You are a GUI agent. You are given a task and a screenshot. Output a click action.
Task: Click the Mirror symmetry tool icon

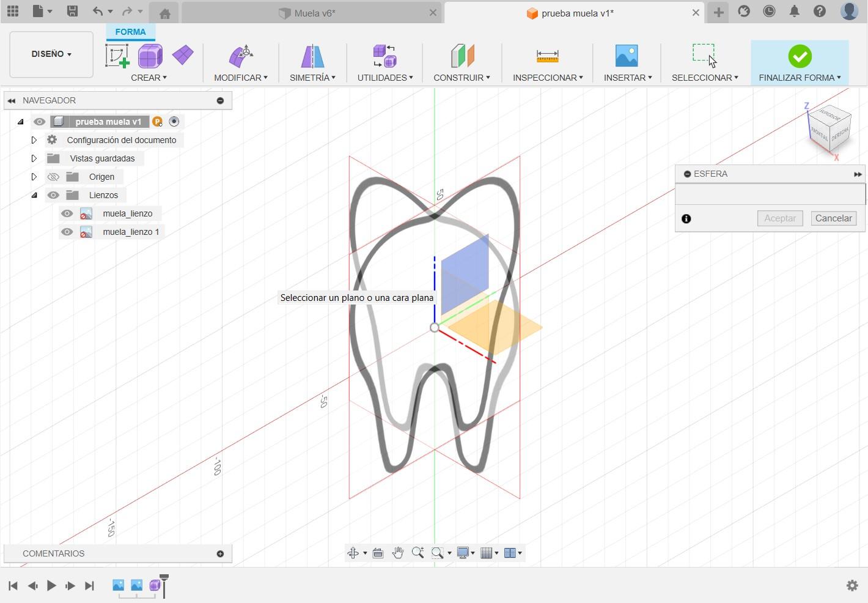pyautogui.click(x=312, y=56)
